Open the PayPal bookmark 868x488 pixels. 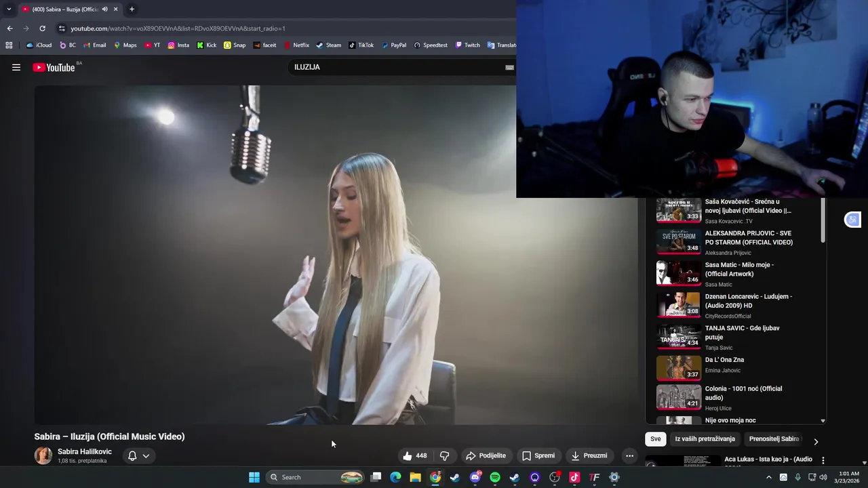pos(394,45)
